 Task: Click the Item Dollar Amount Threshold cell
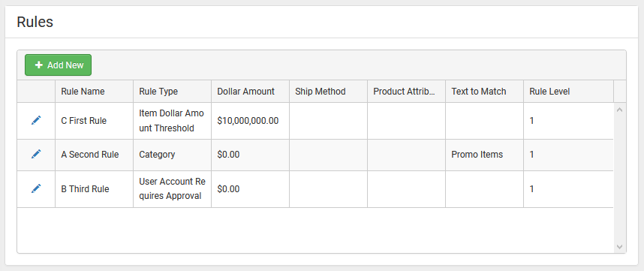(x=172, y=121)
